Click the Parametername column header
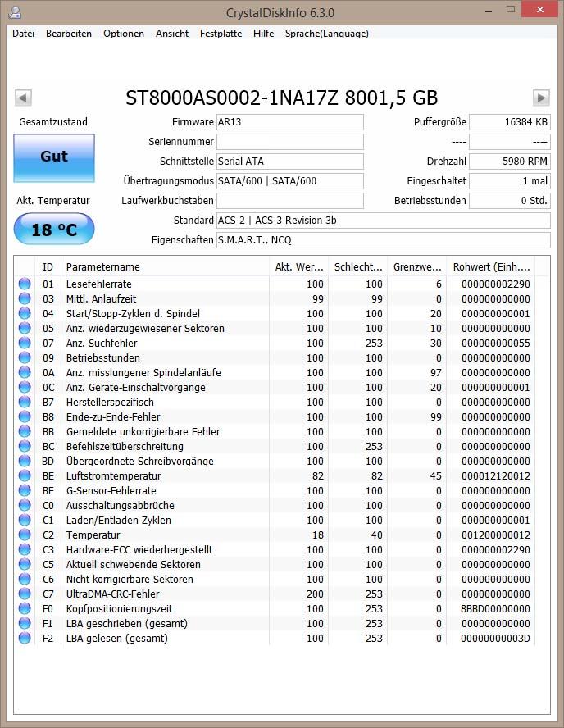This screenshot has width=564, height=728. click(x=165, y=267)
